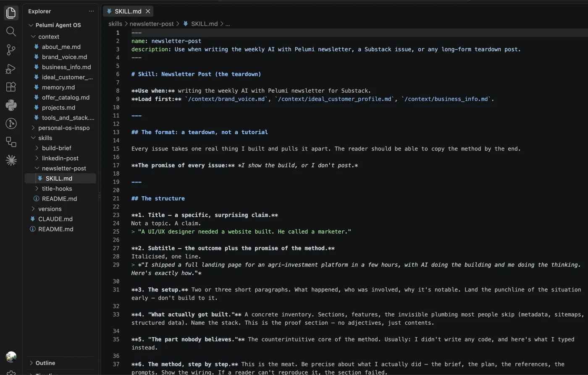Expand the build-brief folder
This screenshot has height=375, width=588.
click(x=37, y=148)
